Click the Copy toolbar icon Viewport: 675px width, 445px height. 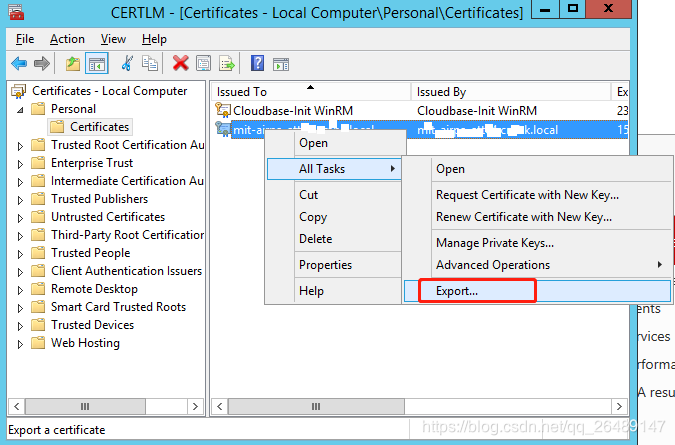150,64
